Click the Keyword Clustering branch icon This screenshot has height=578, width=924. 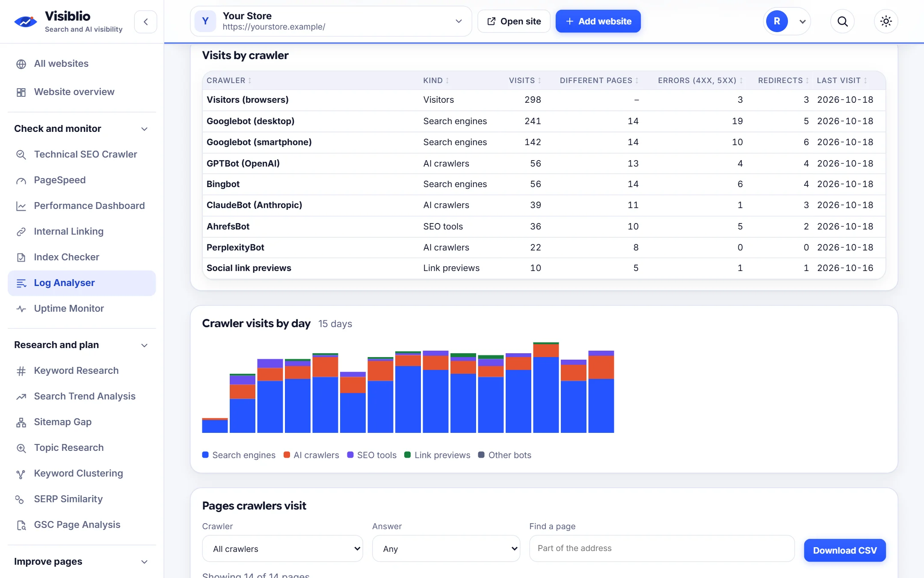(x=21, y=474)
